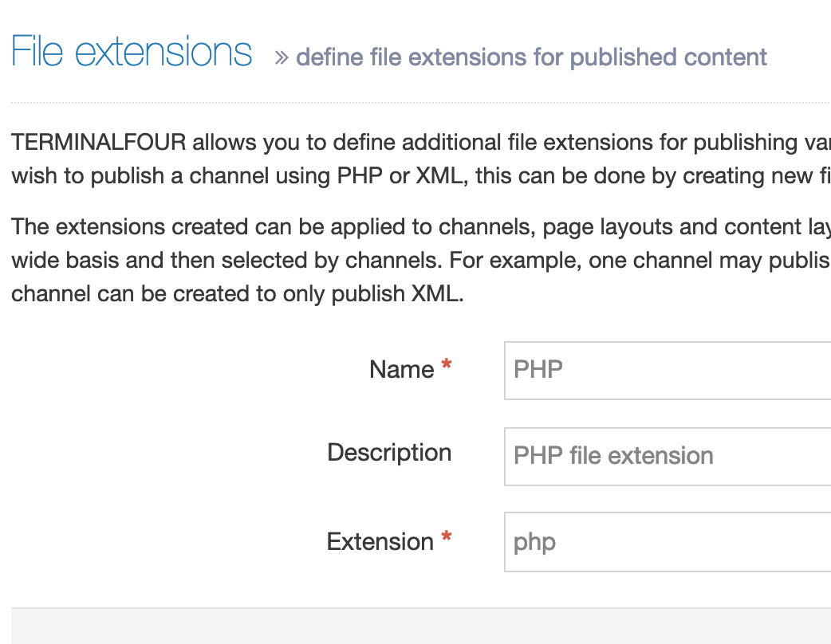Click the grey footer bar below the form

420,626
